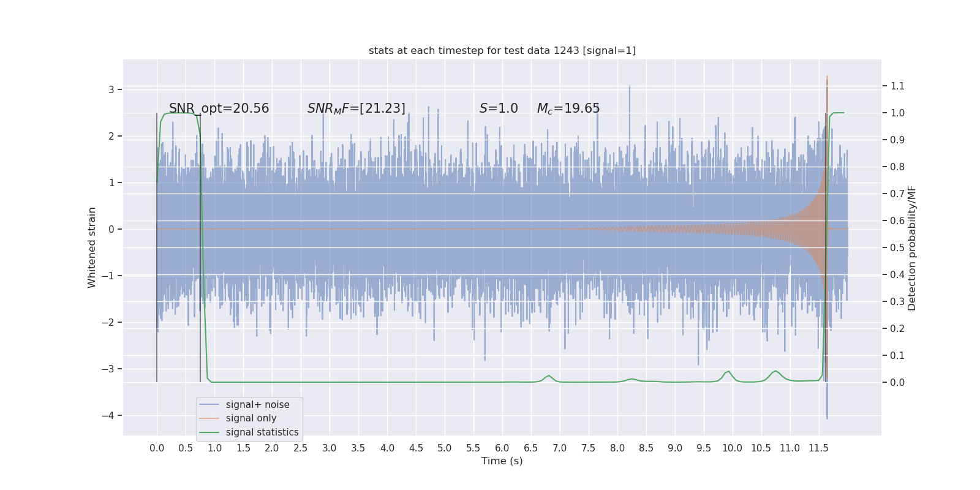This screenshot has height=490, width=980.
Task: Click the 'Time (s)' x-axis label
Action: [x=502, y=461]
